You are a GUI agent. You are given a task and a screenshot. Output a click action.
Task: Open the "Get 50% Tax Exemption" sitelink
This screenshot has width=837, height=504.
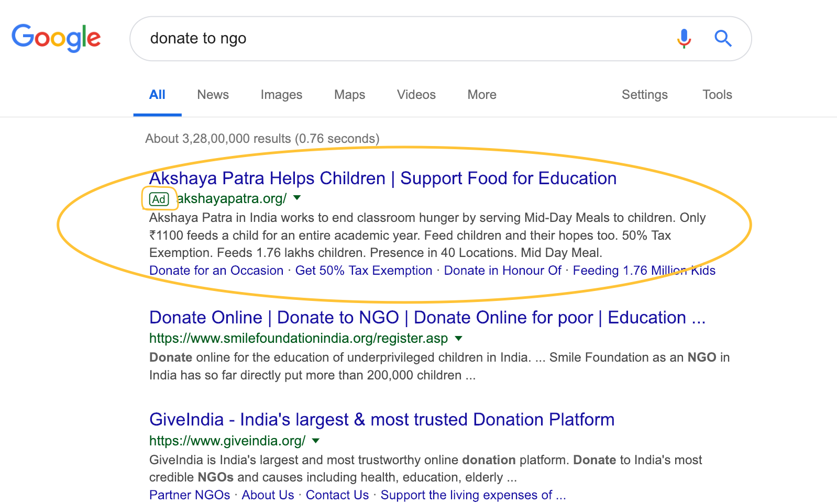coord(364,271)
